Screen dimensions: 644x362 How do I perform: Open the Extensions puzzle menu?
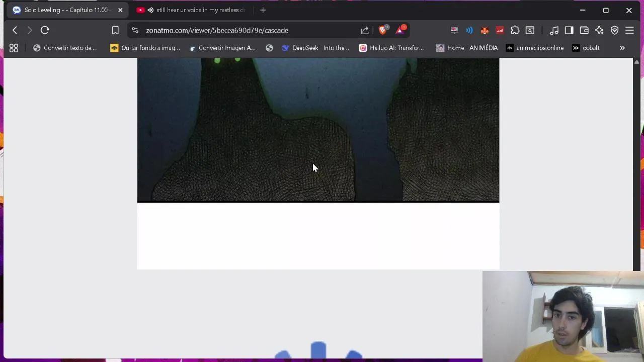click(x=515, y=30)
